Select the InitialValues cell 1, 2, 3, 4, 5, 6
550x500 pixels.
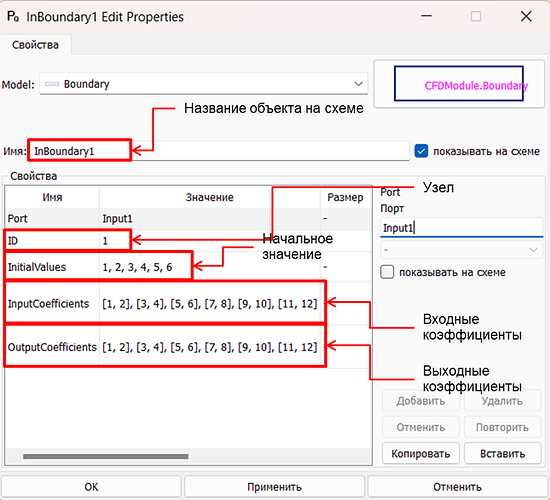tap(210, 267)
